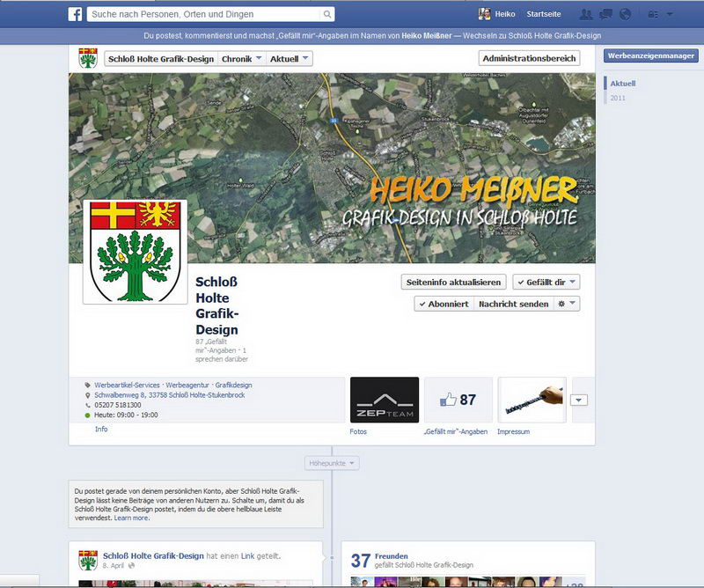Click the search magnifier icon

click(x=327, y=14)
